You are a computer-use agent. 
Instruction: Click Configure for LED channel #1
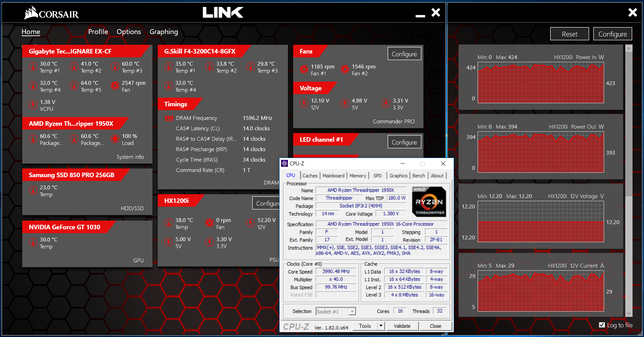click(x=404, y=142)
